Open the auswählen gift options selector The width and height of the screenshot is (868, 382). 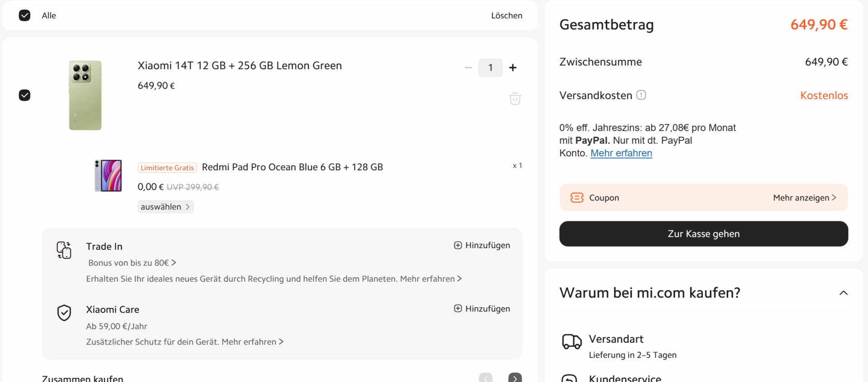pyautogui.click(x=165, y=207)
